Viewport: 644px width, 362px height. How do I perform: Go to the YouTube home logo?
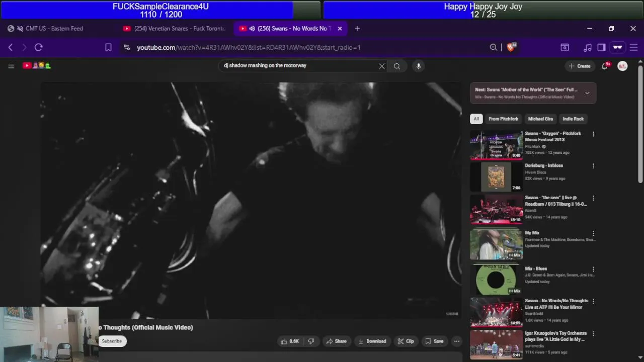[37, 66]
